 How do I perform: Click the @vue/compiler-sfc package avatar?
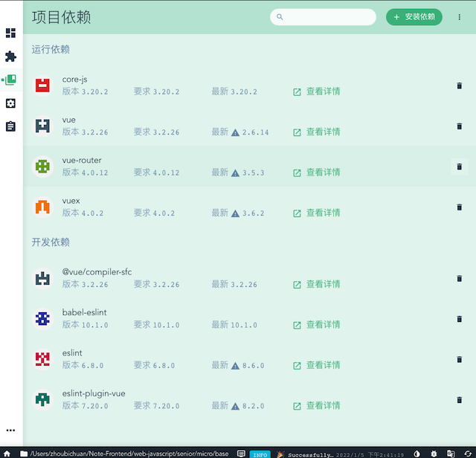coord(42,278)
